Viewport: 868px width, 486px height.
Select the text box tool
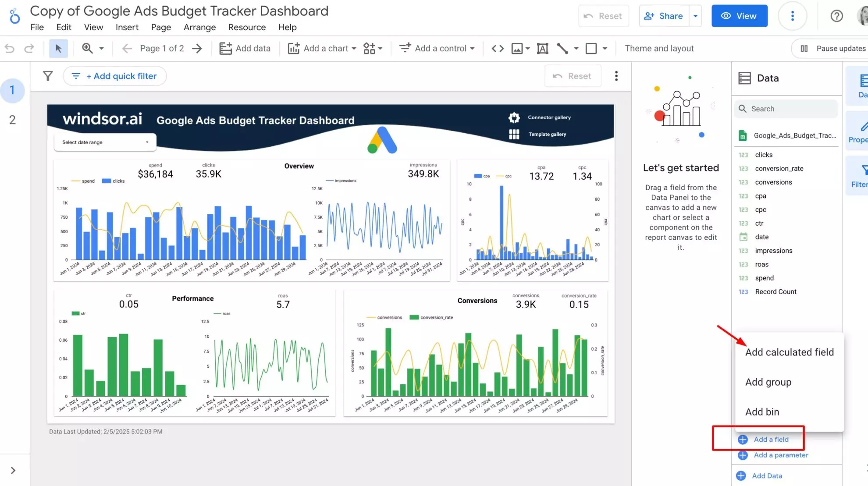coord(543,49)
